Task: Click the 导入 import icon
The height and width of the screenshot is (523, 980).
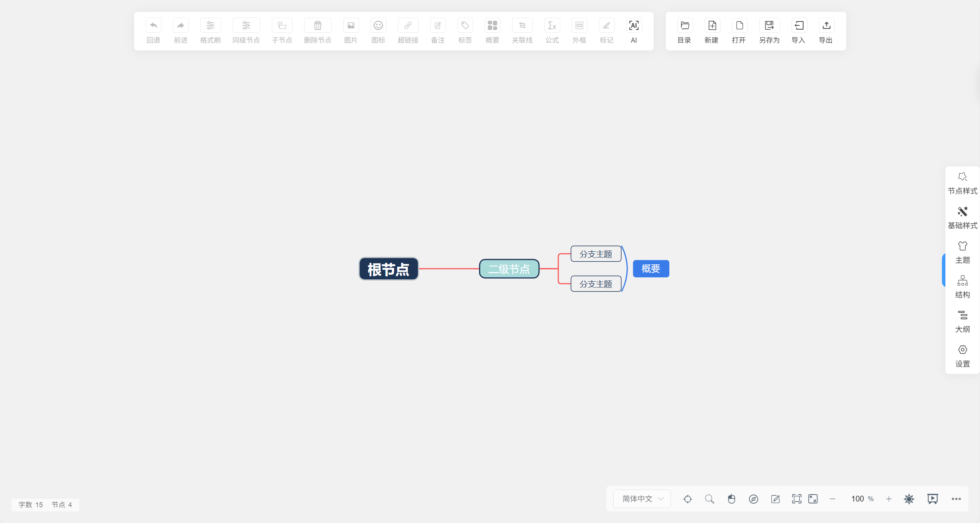Action: 799,26
